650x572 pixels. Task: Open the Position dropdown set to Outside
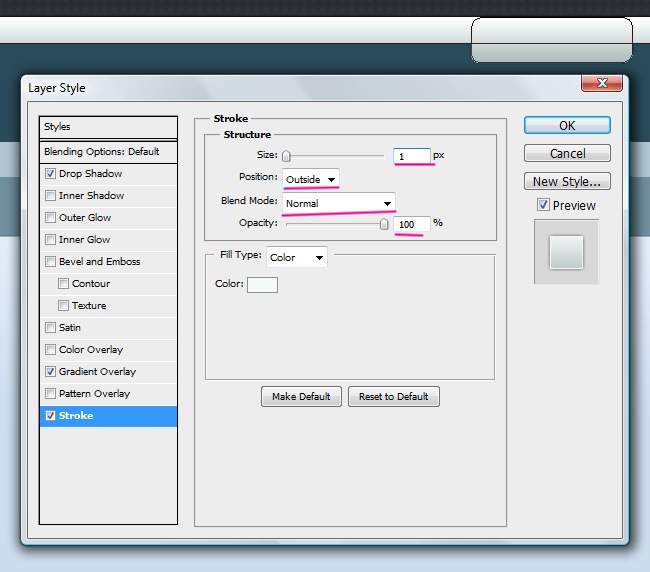pos(310,179)
